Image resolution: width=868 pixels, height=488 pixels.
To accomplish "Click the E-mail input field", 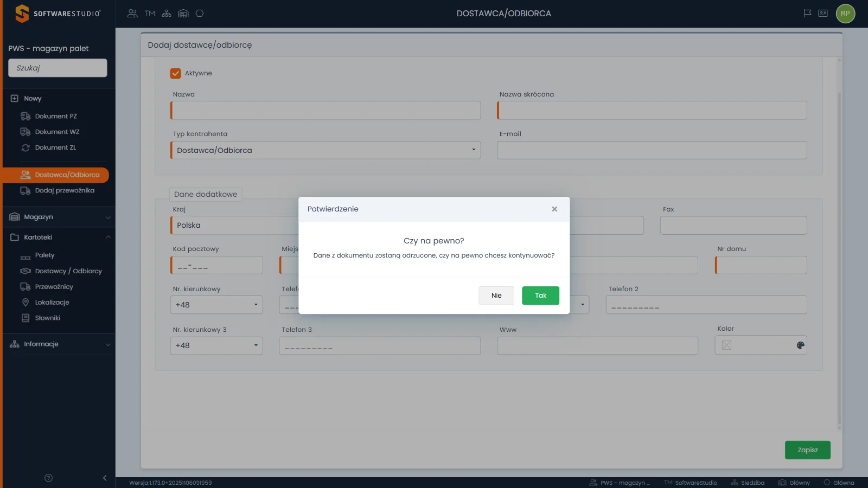I will click(652, 150).
